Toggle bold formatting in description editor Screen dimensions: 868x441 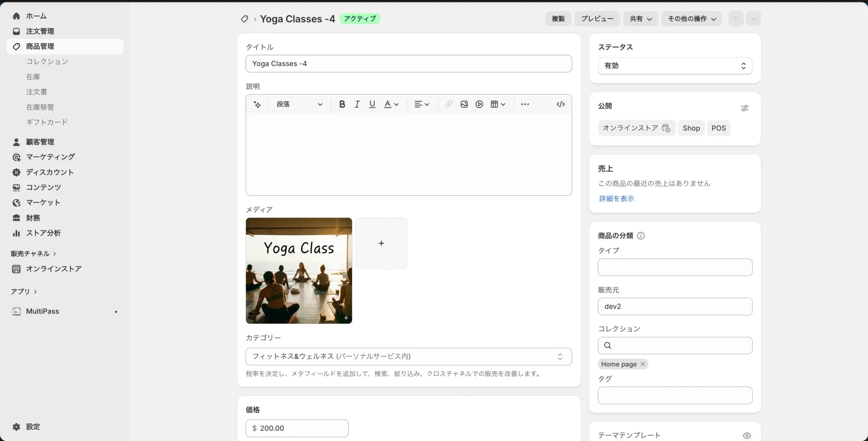click(342, 104)
